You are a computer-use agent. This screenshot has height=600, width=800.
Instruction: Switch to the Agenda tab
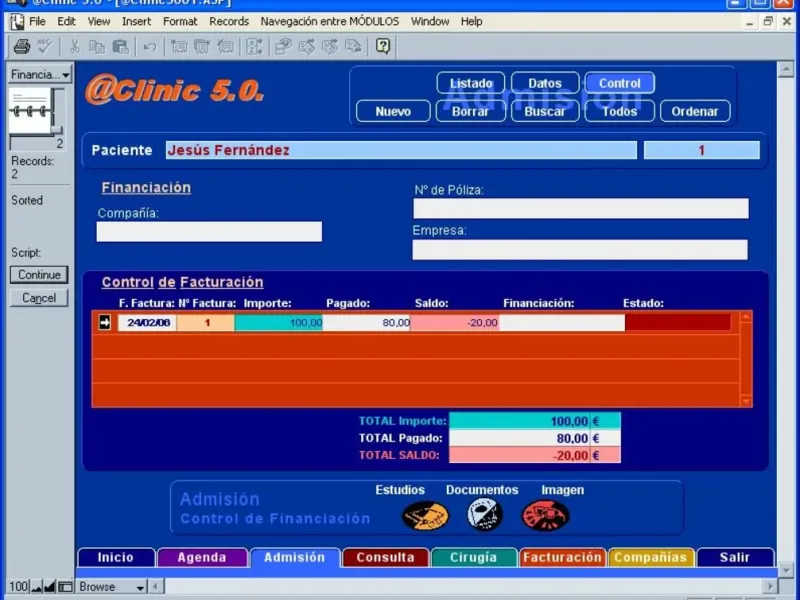coord(202,557)
